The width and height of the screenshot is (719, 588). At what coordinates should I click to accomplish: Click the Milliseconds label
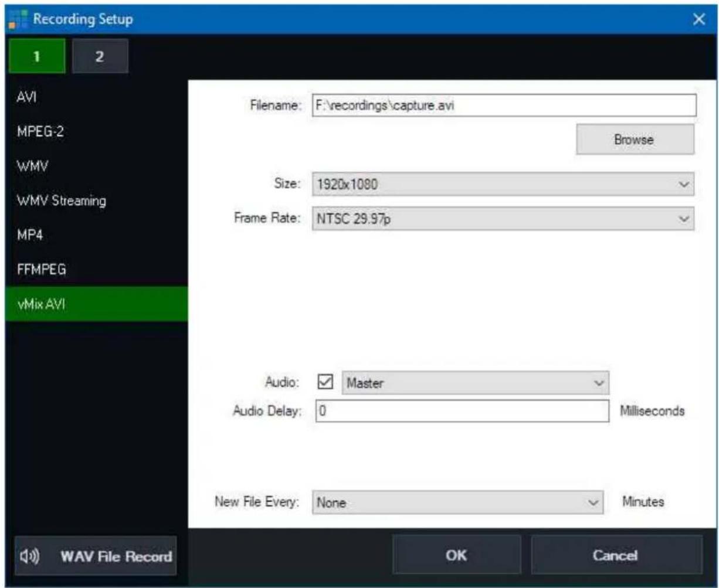pos(652,411)
